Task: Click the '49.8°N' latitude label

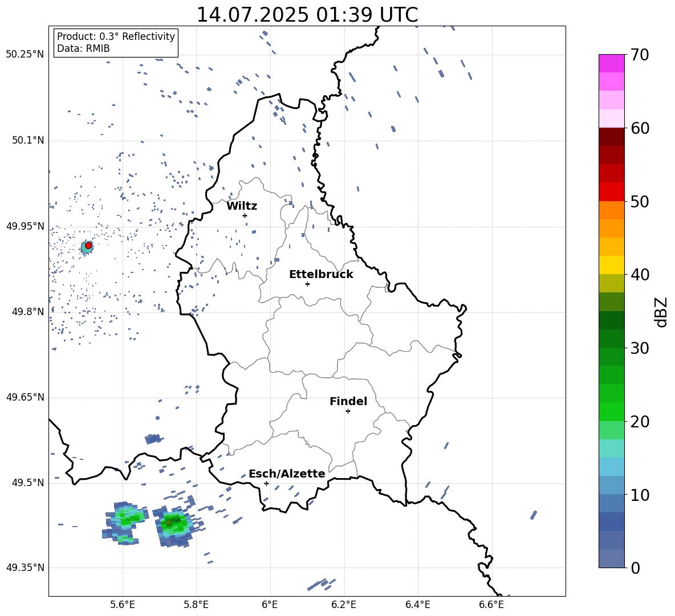Action: [x=28, y=312]
